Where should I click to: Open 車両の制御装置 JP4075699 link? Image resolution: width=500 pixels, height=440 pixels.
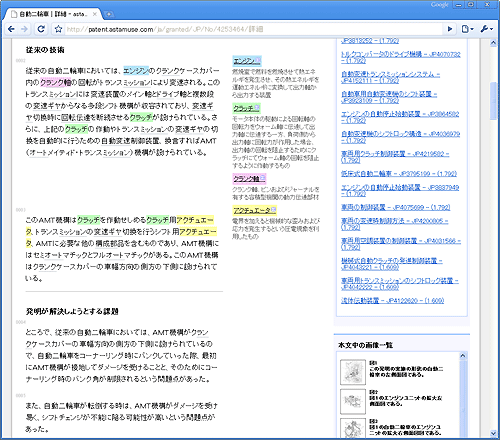(x=395, y=207)
